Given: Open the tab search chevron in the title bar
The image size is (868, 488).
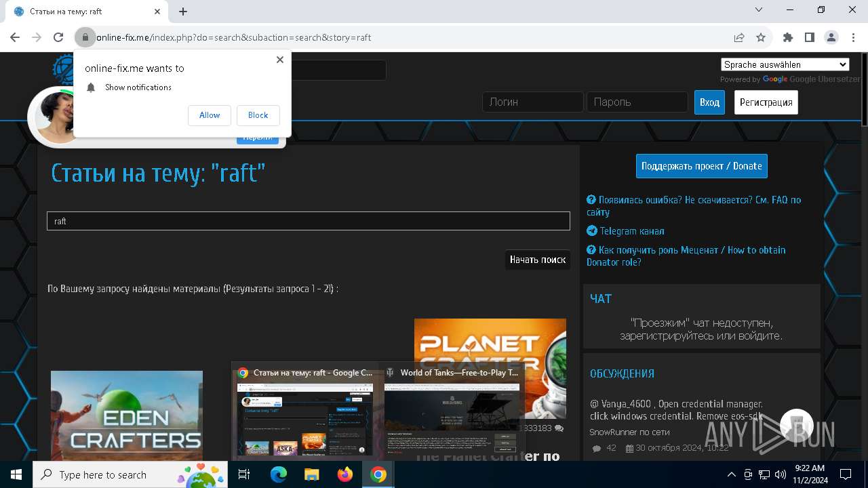Looking at the screenshot, I should click(x=759, y=9).
